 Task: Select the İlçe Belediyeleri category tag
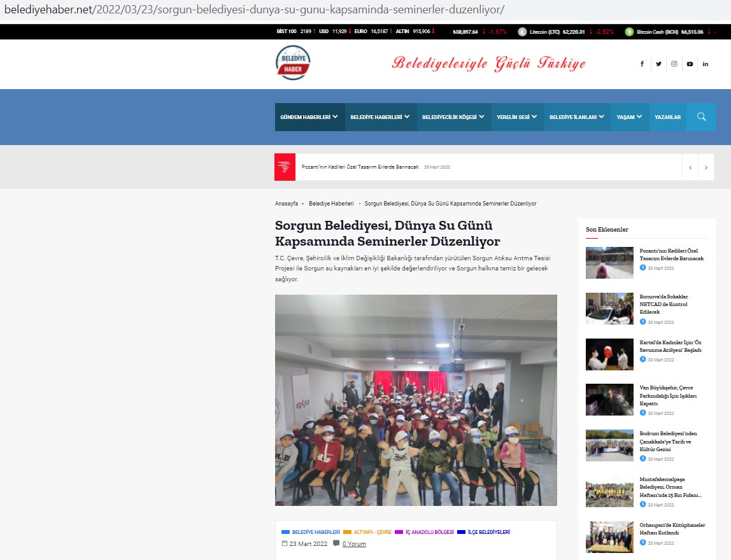(x=483, y=532)
